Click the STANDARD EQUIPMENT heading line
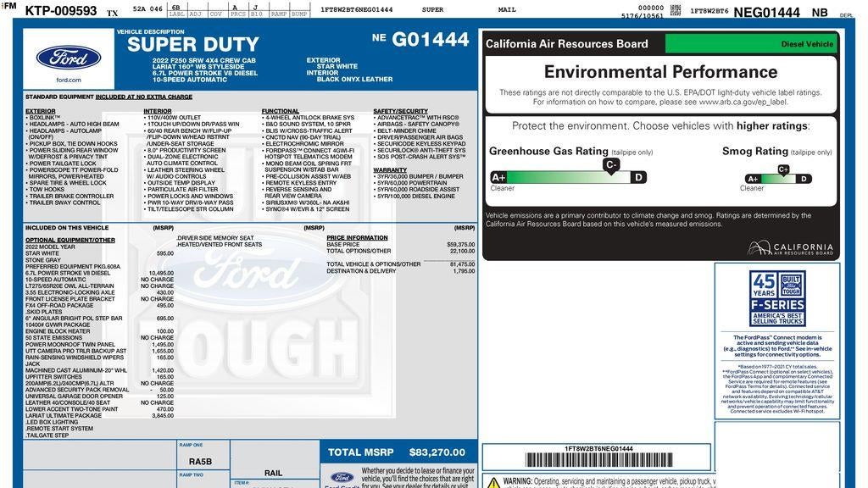 click(109, 97)
